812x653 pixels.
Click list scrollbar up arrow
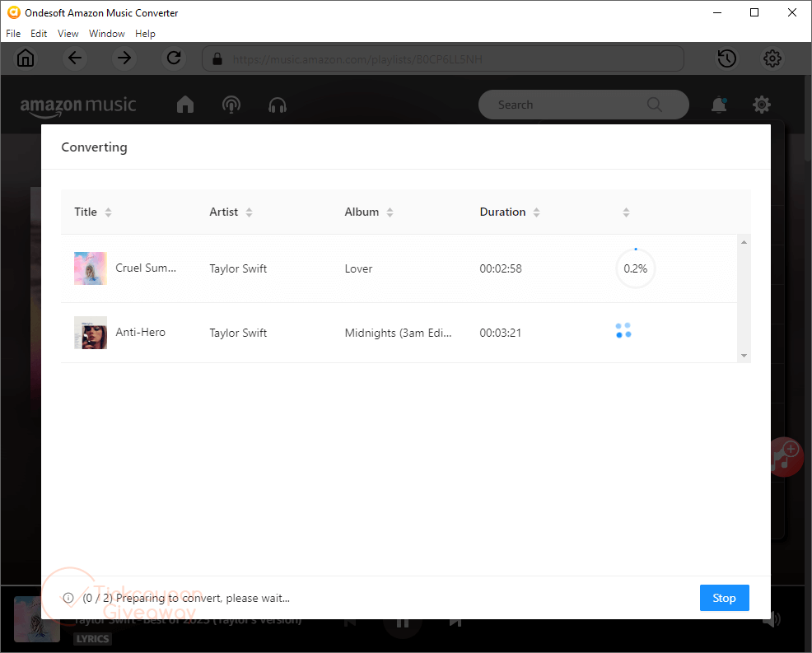[744, 242]
